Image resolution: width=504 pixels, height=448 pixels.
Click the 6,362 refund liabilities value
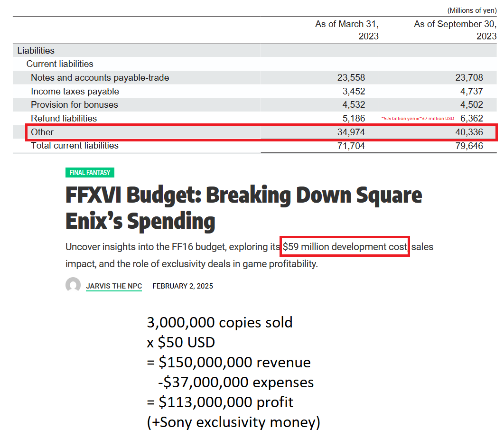[472, 118]
